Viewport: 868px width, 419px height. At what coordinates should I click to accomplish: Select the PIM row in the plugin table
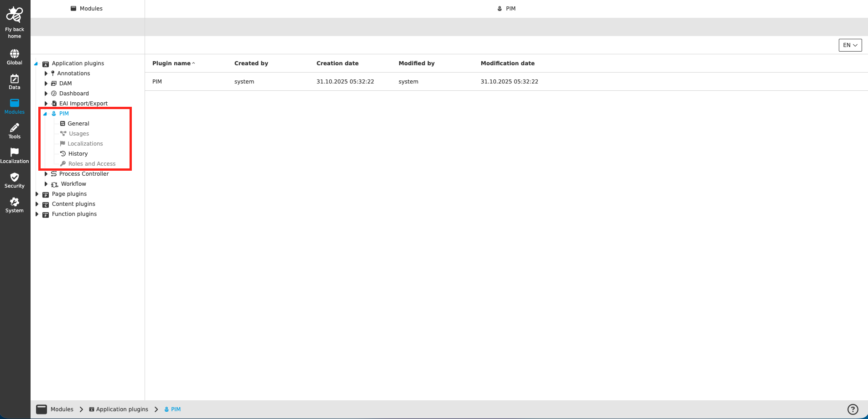point(157,81)
